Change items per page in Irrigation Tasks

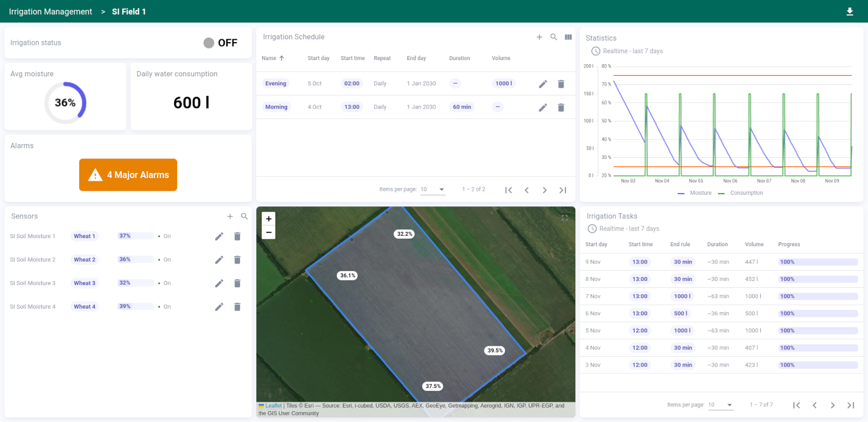pos(720,405)
